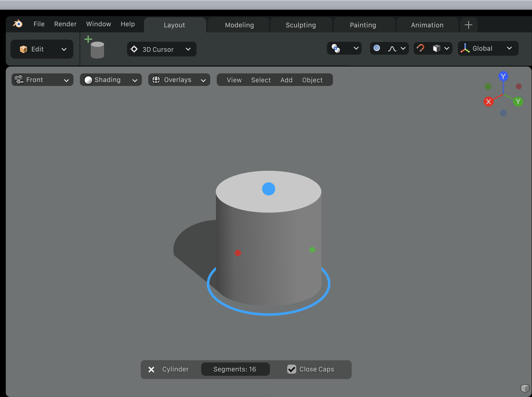Image resolution: width=532 pixels, height=397 pixels.
Task: Open the 3D Cursor pivot dropdown
Action: (x=162, y=49)
